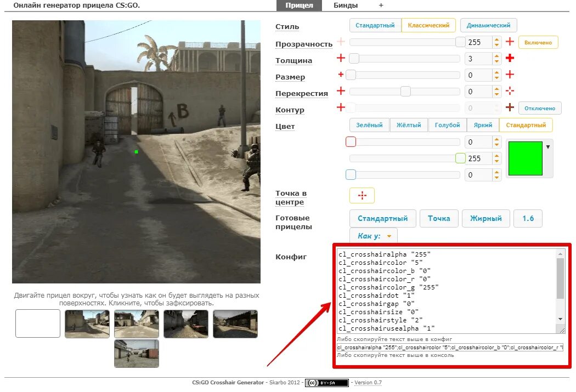This screenshot has height=392, width=576.
Task: Click the CS:GO Crosshair Generator footer link
Action: [x=228, y=383]
